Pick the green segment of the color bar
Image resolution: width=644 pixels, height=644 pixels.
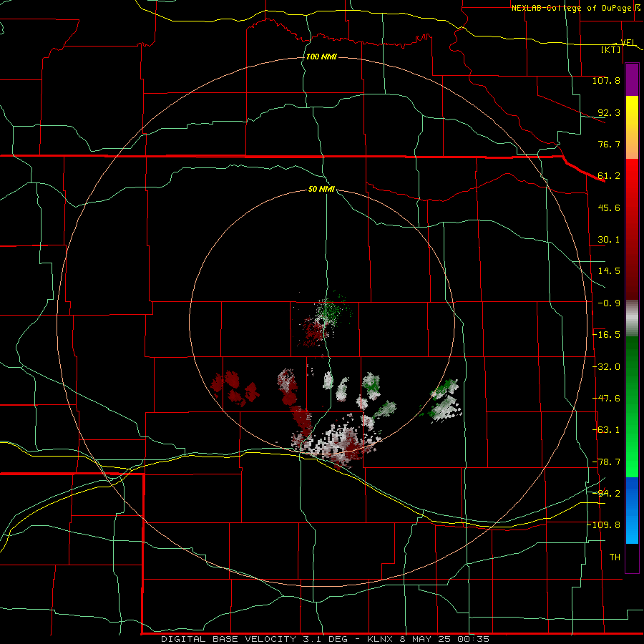(x=632, y=406)
